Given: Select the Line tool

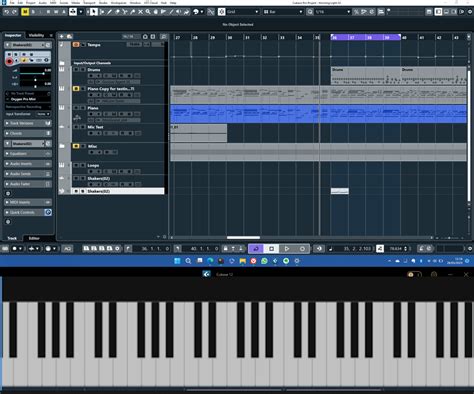Looking at the screenshot, I should click(171, 12).
